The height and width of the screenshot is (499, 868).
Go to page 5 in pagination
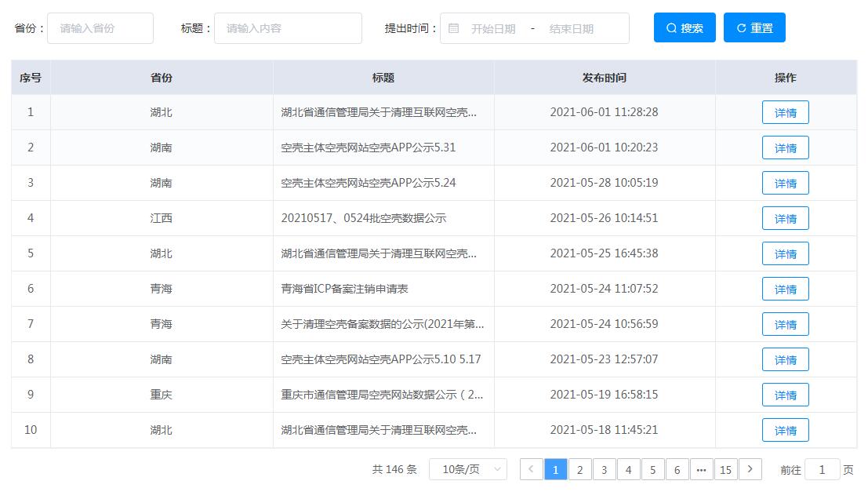(x=653, y=470)
